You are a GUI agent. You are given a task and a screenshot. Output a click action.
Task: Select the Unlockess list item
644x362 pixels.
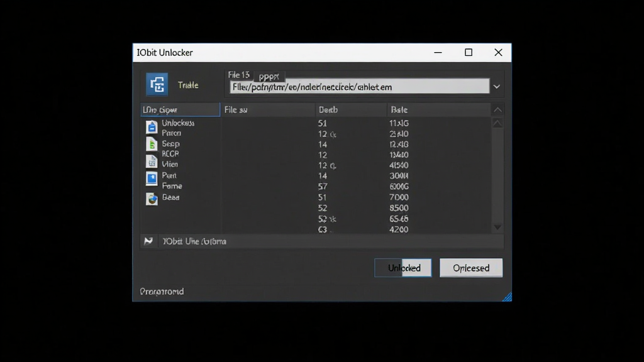[178, 123]
